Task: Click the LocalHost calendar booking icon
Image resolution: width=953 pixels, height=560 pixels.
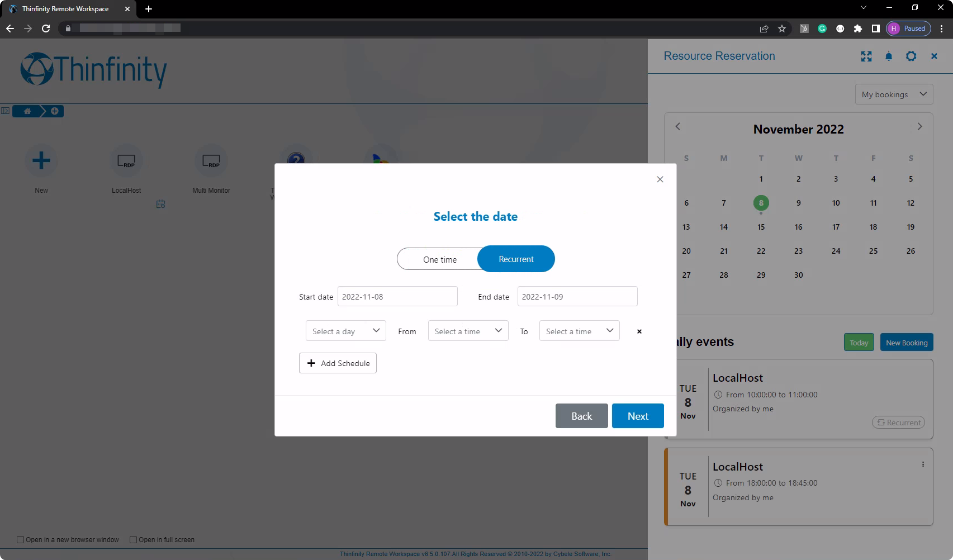Action: [161, 205]
